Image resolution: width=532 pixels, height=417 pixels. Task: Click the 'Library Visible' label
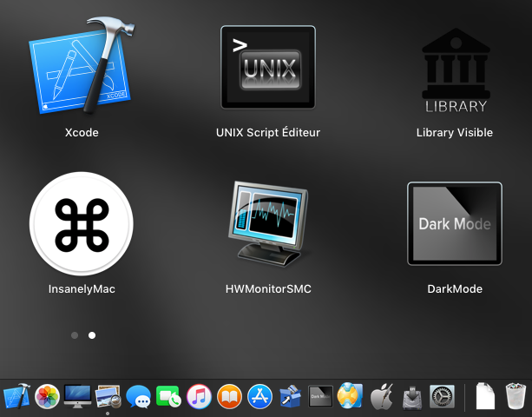click(x=455, y=132)
